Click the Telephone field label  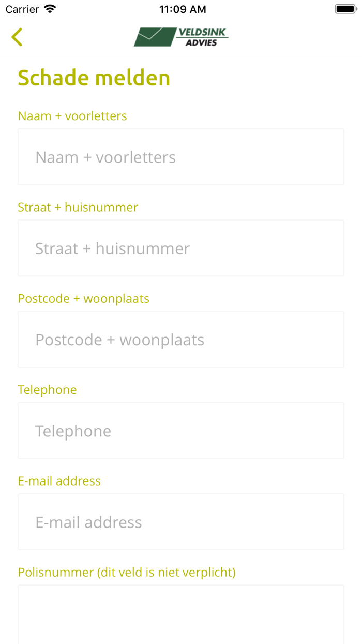point(47,389)
